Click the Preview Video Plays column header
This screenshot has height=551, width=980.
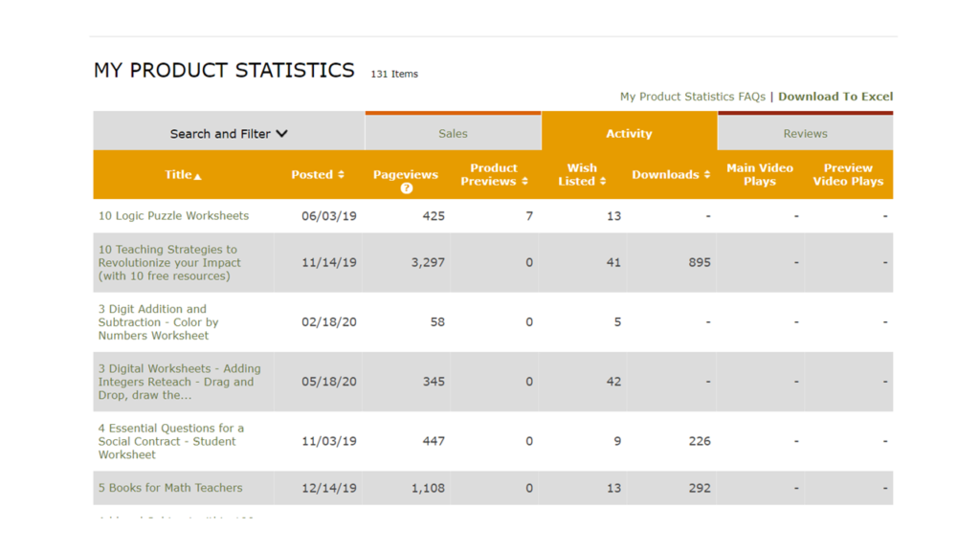(848, 175)
